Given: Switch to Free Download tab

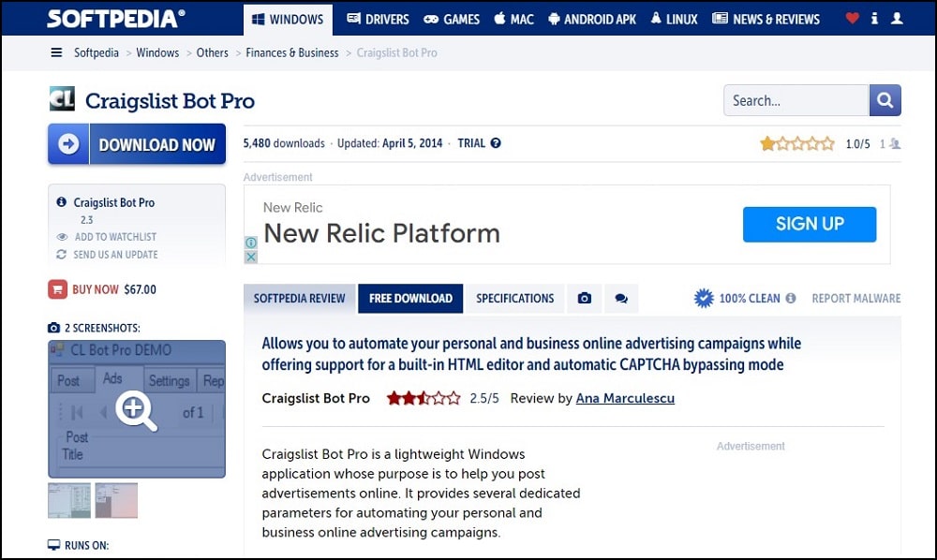Looking at the screenshot, I should coord(410,299).
